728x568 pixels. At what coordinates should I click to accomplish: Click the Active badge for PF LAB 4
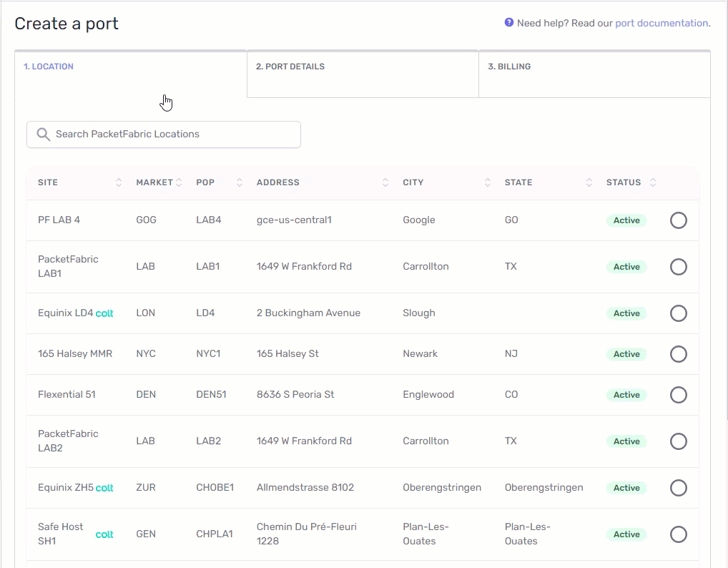pyautogui.click(x=626, y=220)
